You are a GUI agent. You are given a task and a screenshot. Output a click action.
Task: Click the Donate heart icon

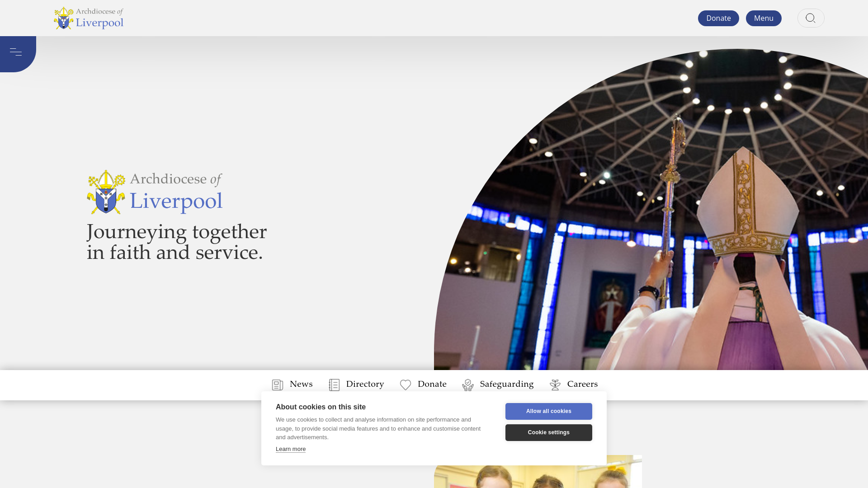tap(406, 385)
